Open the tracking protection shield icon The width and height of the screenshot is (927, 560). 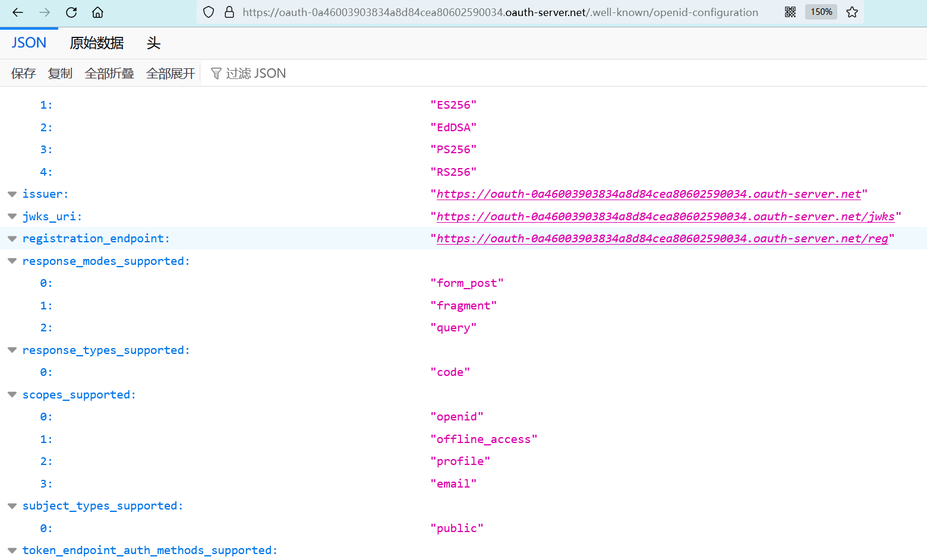pos(209,12)
